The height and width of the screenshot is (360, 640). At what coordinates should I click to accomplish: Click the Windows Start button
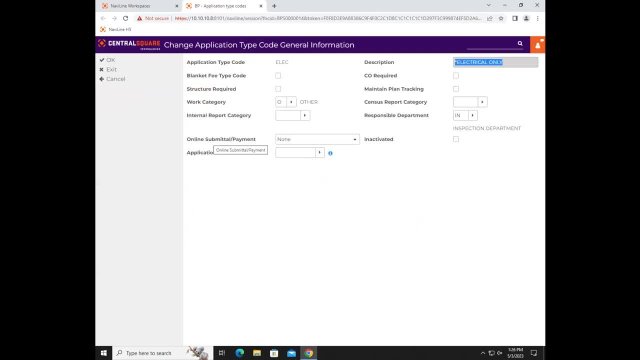point(104,353)
